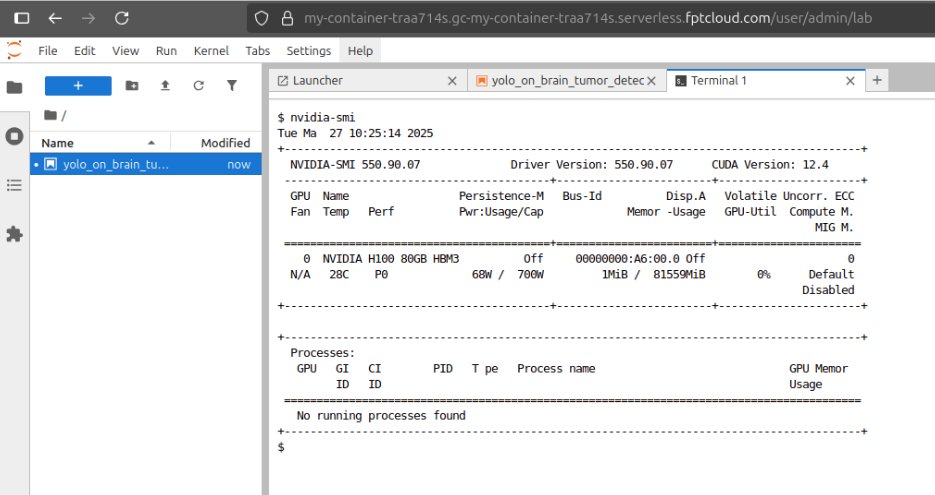Image resolution: width=935 pixels, height=495 pixels.
Task: Toggle the file filter funnel icon
Action: (232, 86)
